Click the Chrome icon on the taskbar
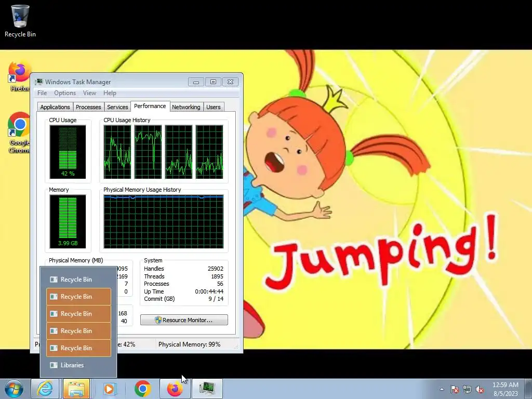This screenshot has width=532, height=399. (x=142, y=389)
